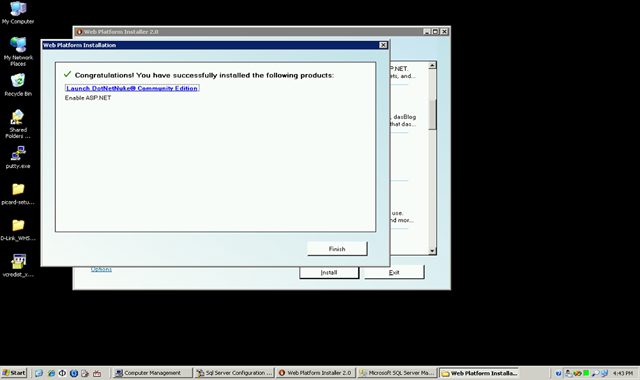Click the green success checkmark icon
This screenshot has height=380, width=640.
[x=67, y=74]
